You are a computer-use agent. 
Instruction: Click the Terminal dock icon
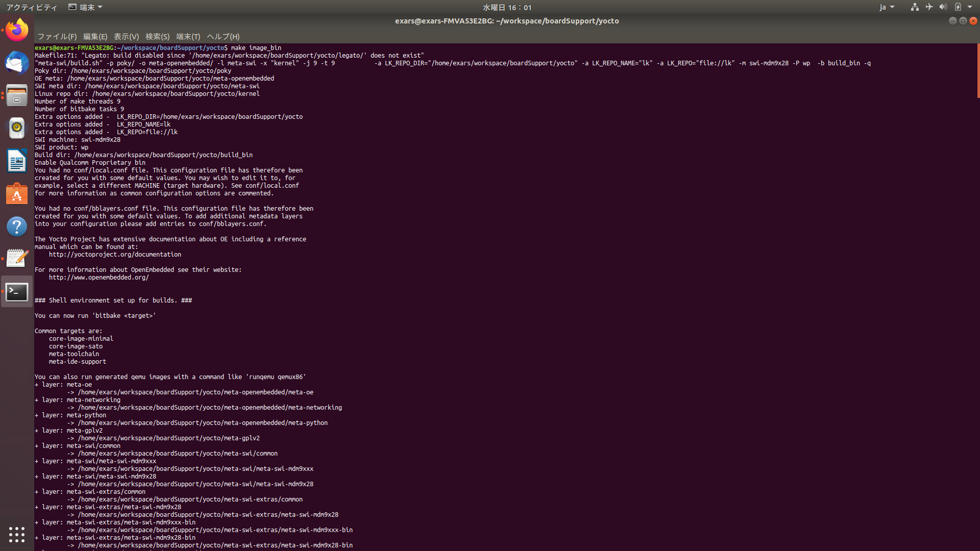[17, 292]
